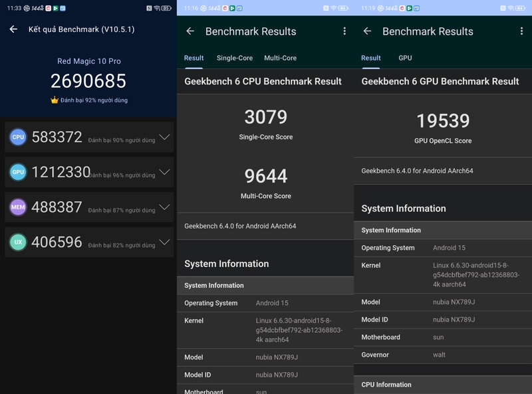Tap 'Geekbench 6 CPU Benchmark Result' heading

263,81
